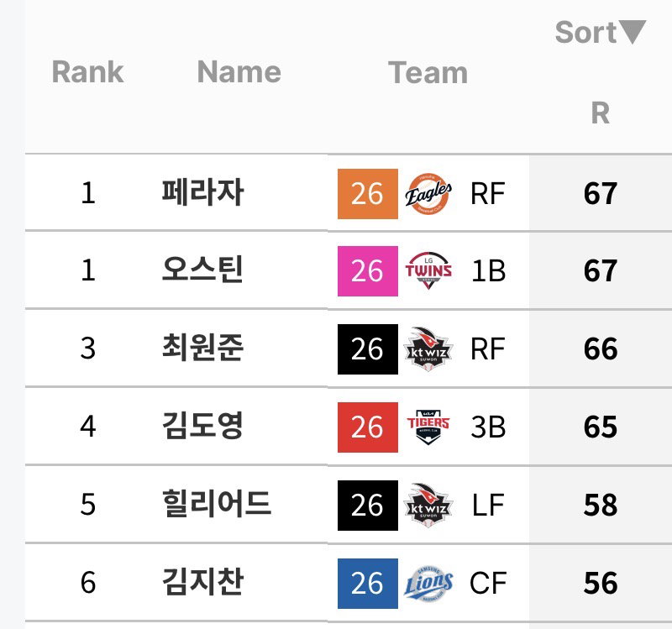The height and width of the screenshot is (629, 672).
Task: Click the Hanwha Eagles team logo
Action: 428,194
